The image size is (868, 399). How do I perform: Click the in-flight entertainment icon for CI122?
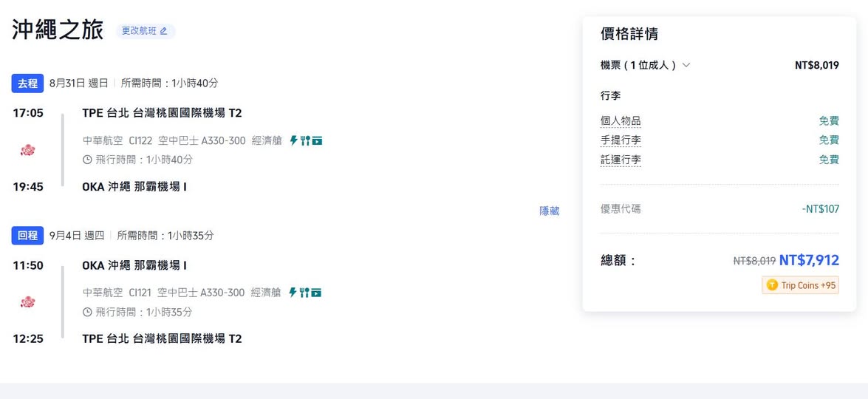click(317, 140)
